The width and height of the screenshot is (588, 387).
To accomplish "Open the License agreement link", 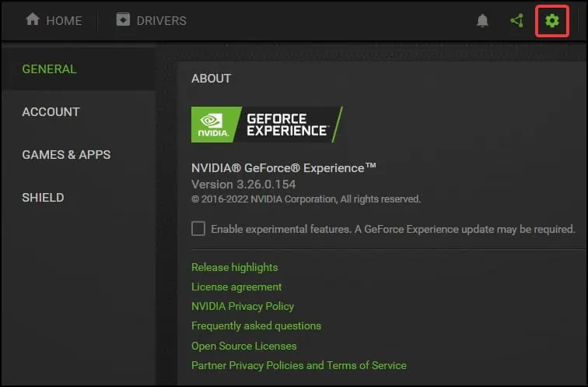I will [236, 287].
